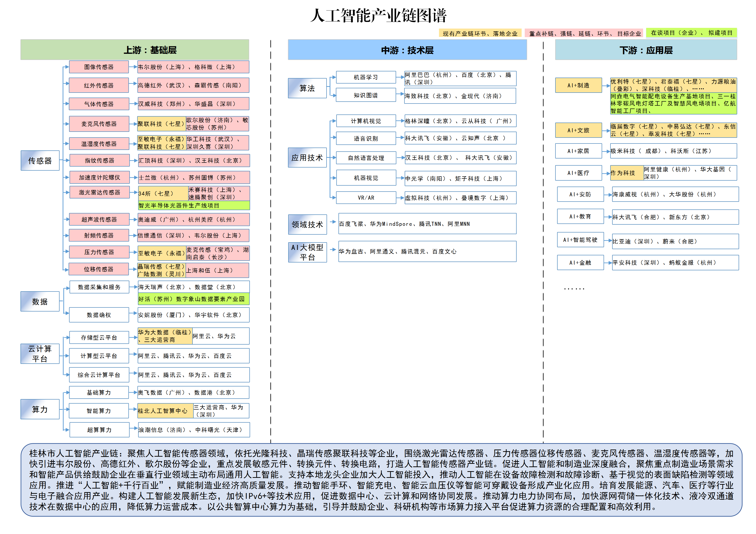
Task: Select the 下游：应用层 header
Action: click(x=646, y=50)
